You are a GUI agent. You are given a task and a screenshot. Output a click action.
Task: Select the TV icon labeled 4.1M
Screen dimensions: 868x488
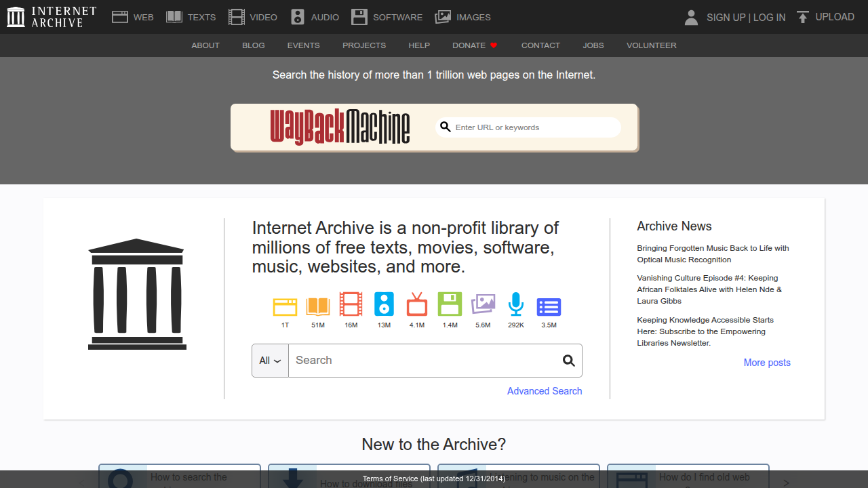417,304
